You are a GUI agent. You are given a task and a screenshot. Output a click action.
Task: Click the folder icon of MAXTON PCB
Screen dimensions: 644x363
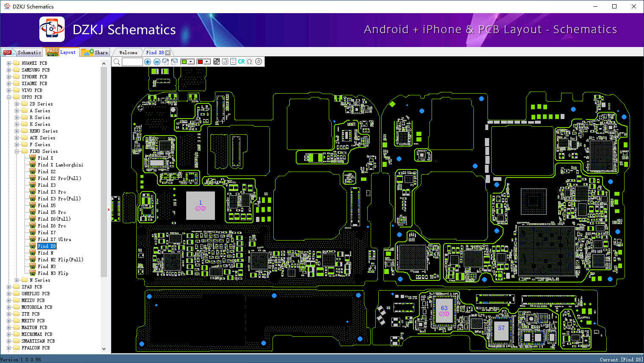click(17, 327)
